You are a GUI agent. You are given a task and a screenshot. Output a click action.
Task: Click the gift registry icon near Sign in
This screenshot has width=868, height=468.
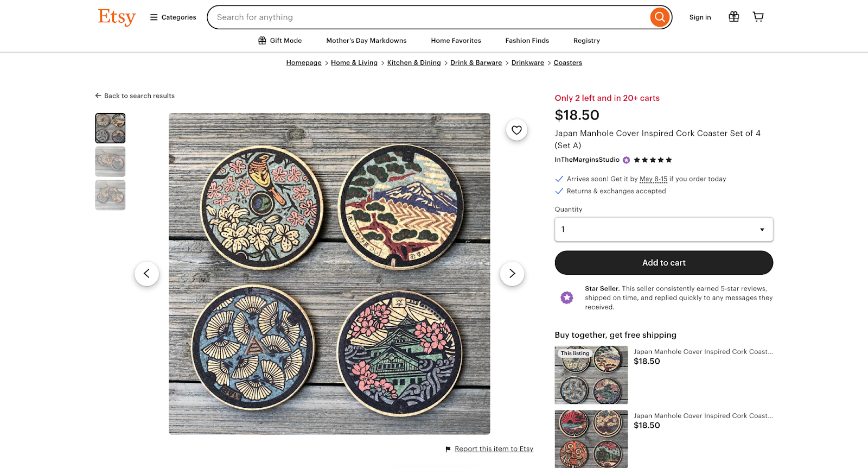coord(733,17)
